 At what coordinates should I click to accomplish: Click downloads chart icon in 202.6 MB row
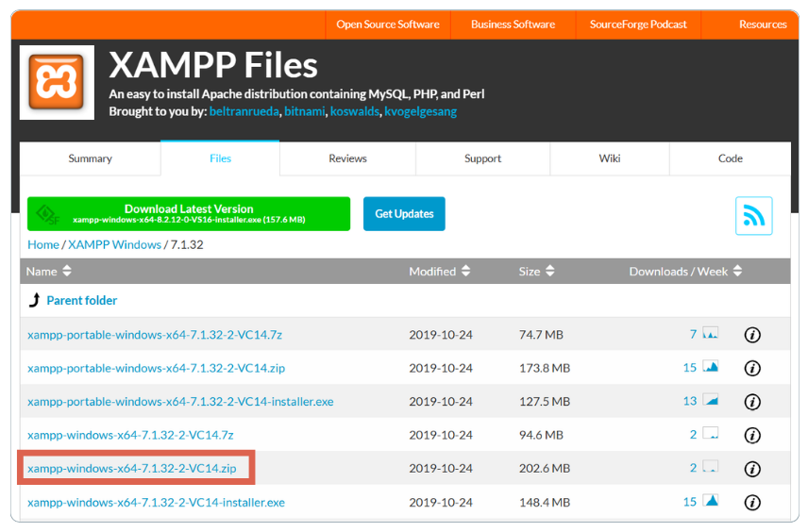(x=711, y=467)
